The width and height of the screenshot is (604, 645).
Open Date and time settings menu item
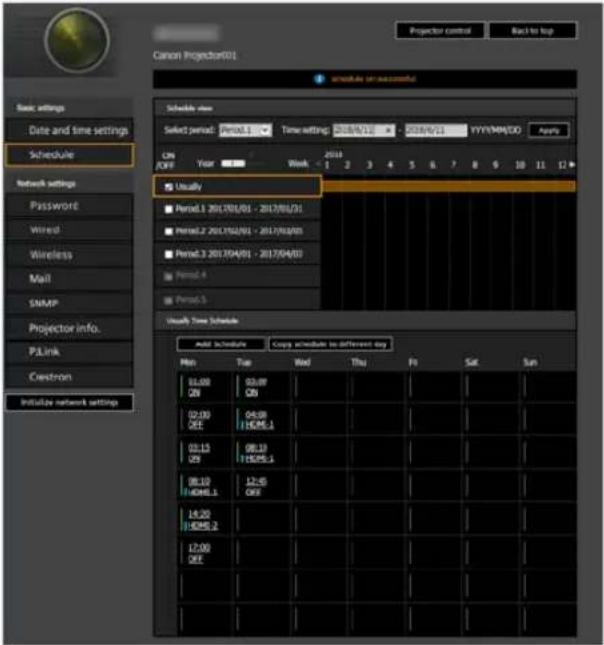point(69,130)
